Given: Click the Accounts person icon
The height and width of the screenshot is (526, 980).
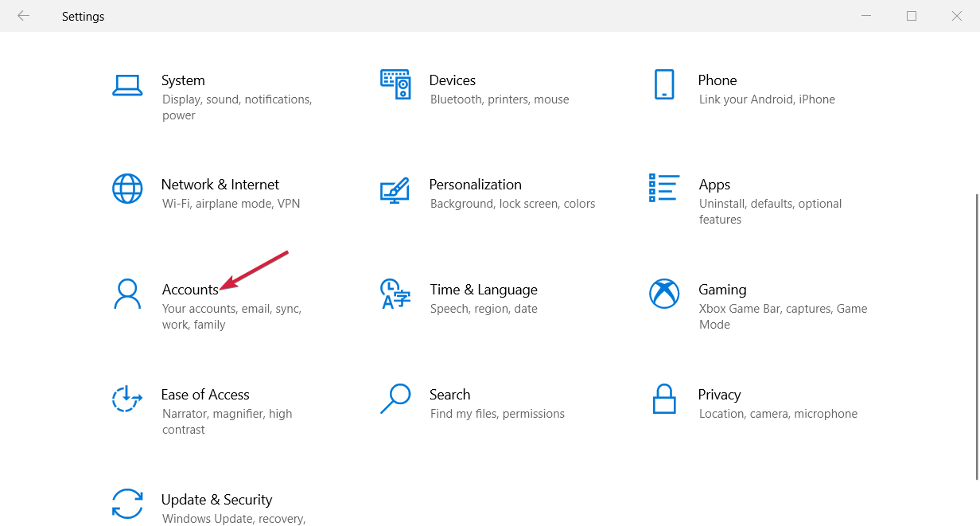Looking at the screenshot, I should (x=127, y=294).
